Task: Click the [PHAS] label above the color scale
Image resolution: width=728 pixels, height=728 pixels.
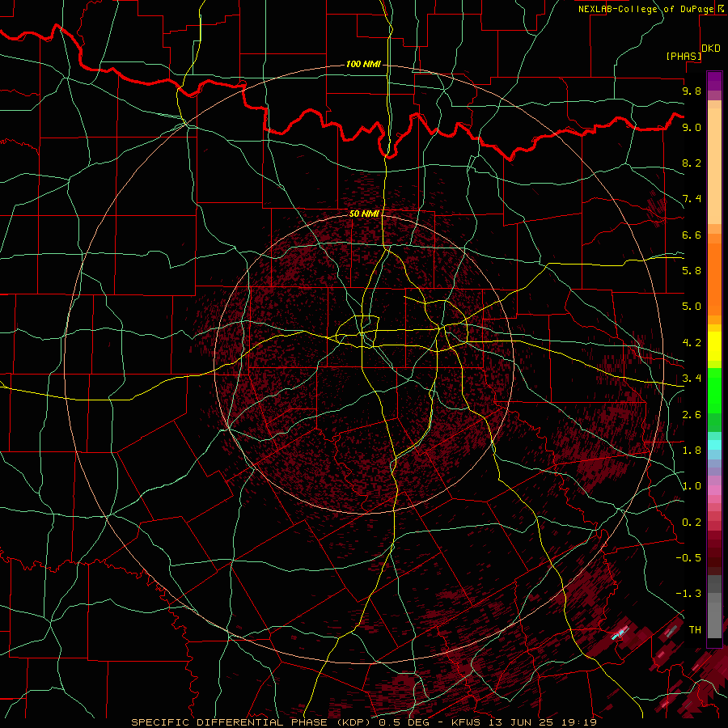Action: [684, 56]
